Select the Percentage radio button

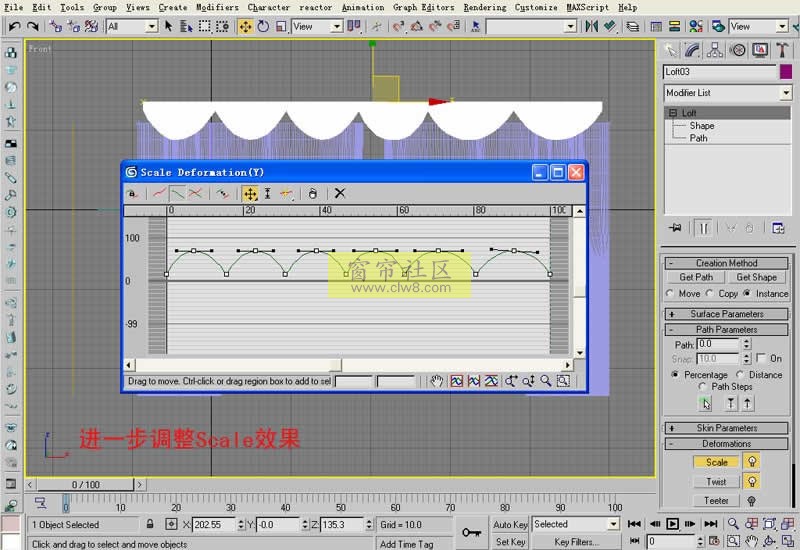pos(674,374)
